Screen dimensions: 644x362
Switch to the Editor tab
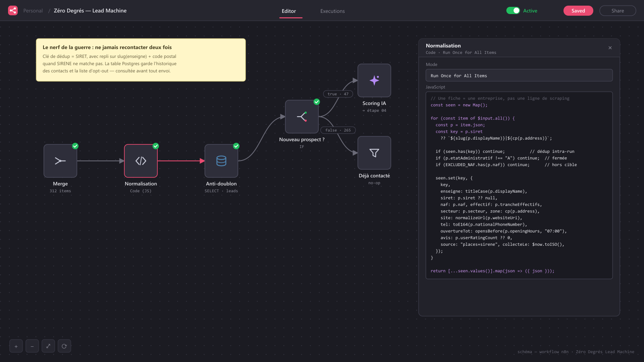[289, 11]
